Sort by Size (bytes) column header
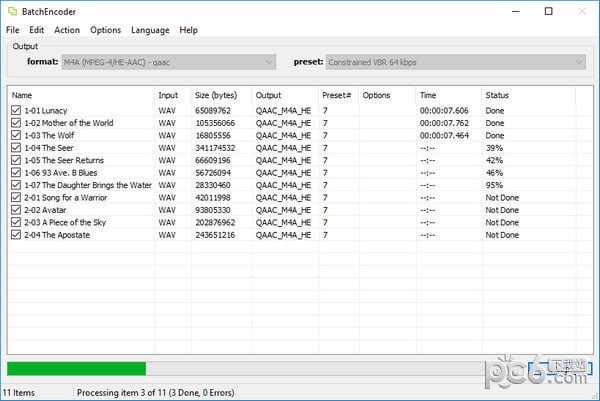Viewport: 600px width, 401px height. pyautogui.click(x=220, y=95)
